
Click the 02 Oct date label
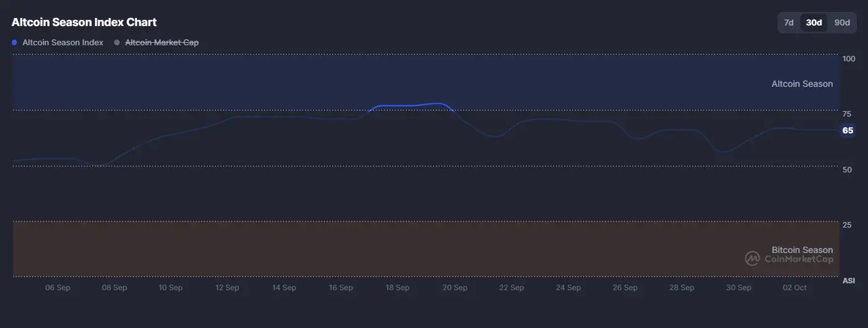click(795, 288)
